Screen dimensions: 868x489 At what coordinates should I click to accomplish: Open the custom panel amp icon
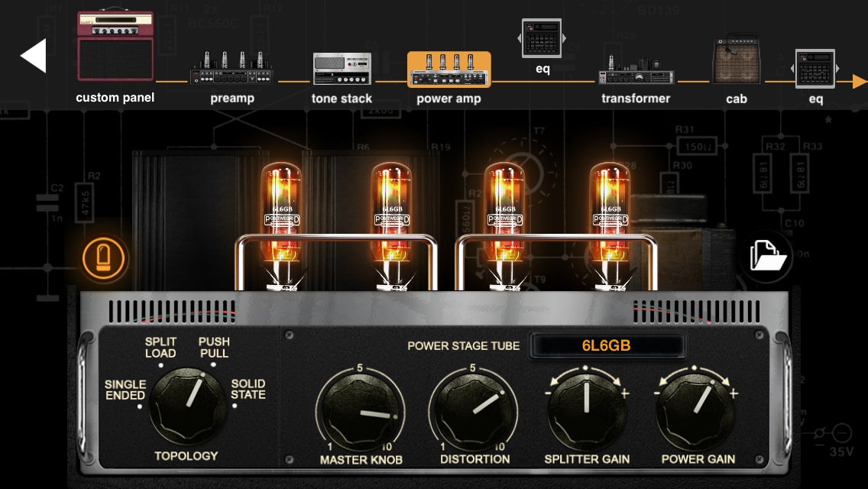coord(115,46)
